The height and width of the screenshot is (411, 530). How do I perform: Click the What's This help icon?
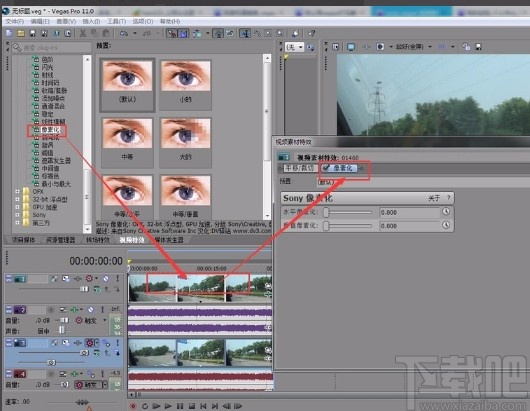(311, 33)
